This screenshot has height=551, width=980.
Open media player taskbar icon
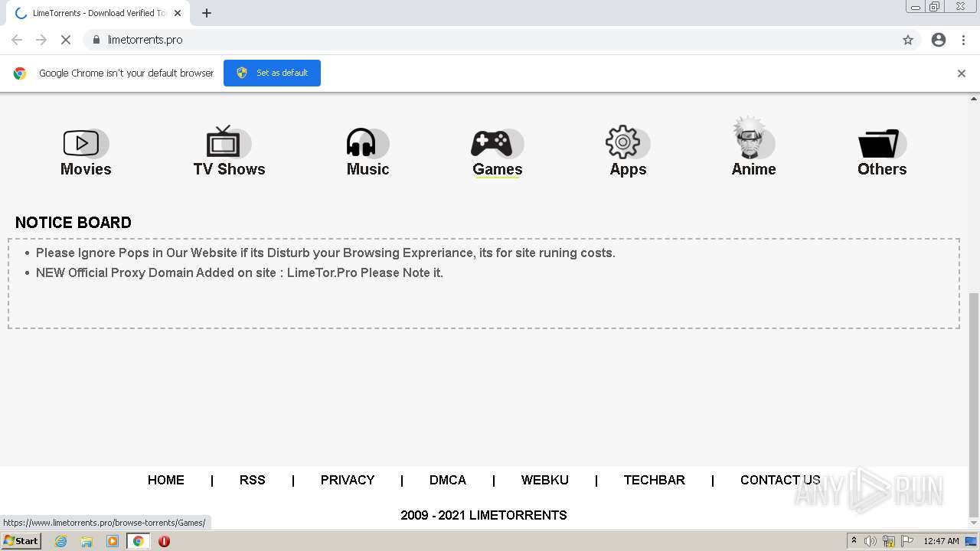tap(113, 541)
